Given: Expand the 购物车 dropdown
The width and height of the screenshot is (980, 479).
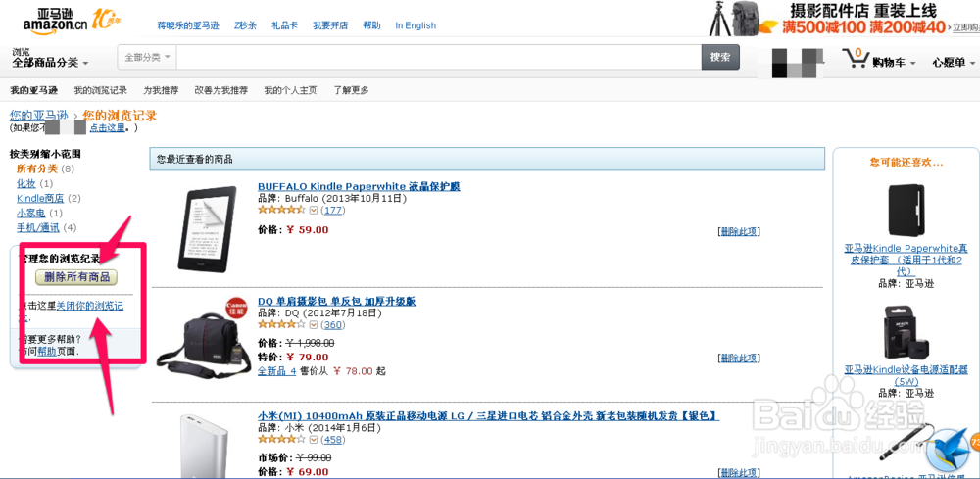Looking at the screenshot, I should click(x=895, y=63).
